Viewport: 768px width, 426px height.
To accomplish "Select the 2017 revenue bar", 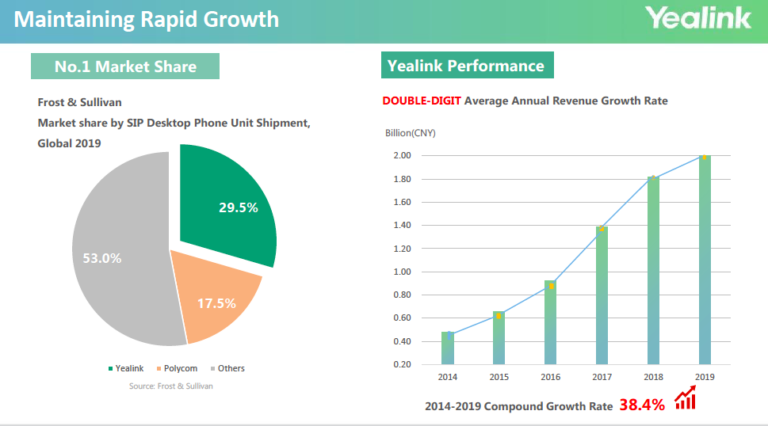I will click(602, 295).
